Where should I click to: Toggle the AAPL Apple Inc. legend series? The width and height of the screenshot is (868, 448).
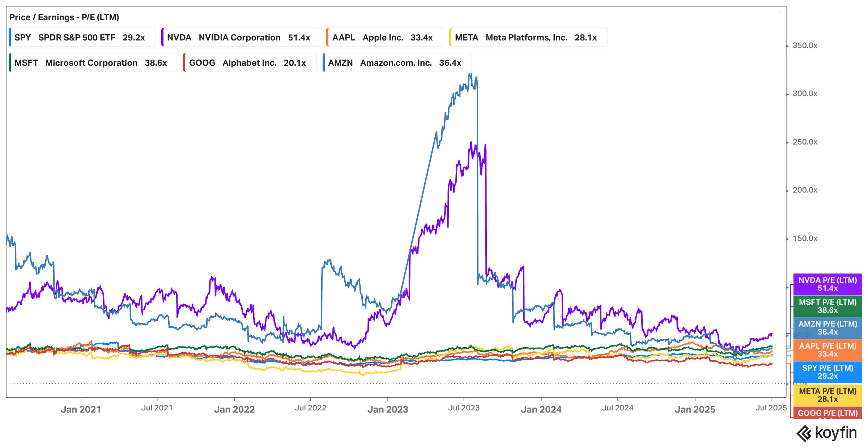click(384, 38)
